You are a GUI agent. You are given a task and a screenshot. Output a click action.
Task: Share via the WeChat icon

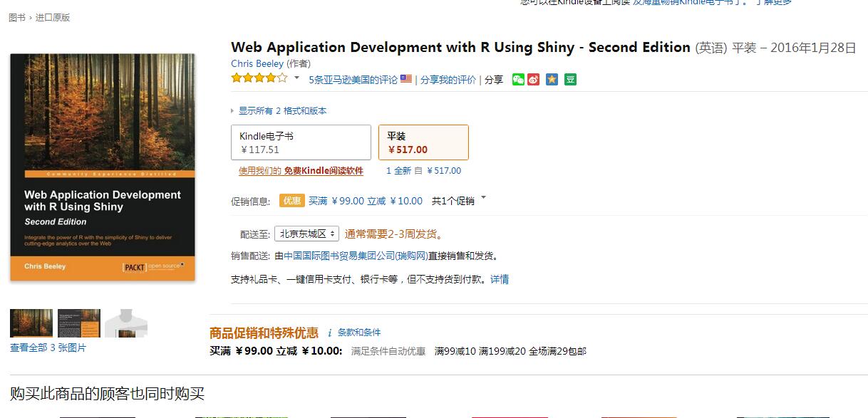tap(518, 80)
